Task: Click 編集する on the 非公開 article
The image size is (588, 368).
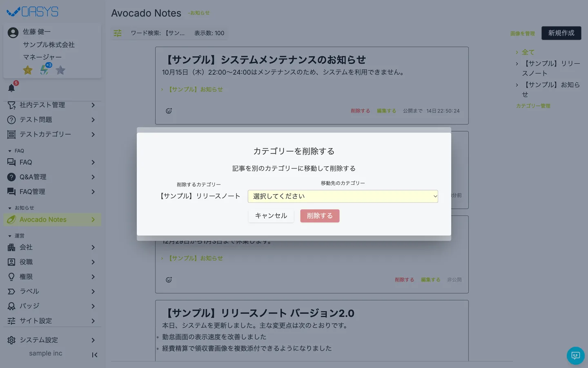Action: click(x=430, y=280)
